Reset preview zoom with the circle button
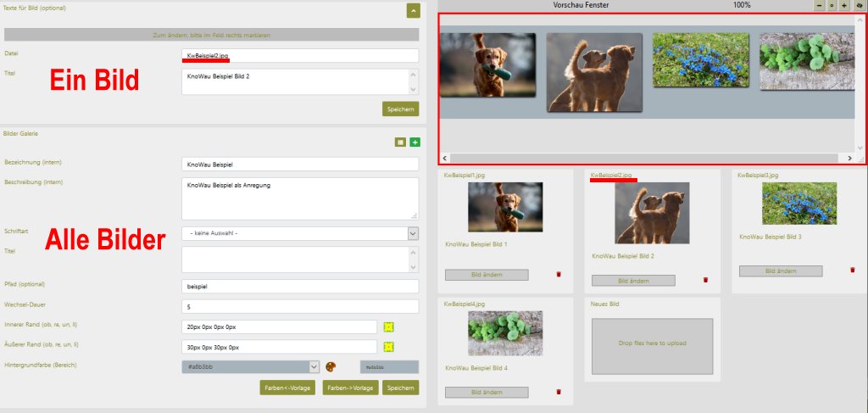This screenshot has width=868, height=413. point(832,5)
